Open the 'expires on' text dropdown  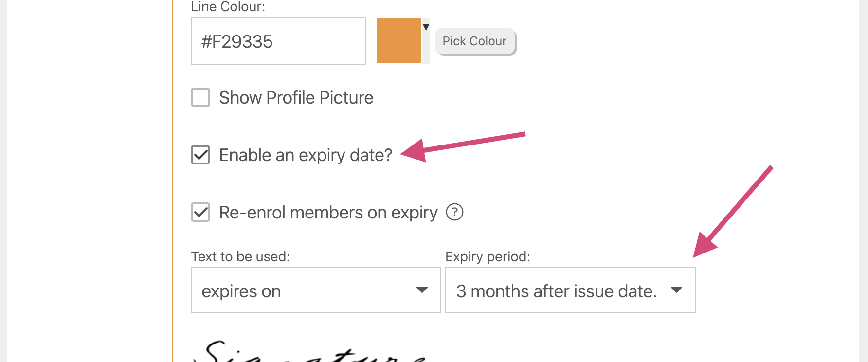coord(315,290)
